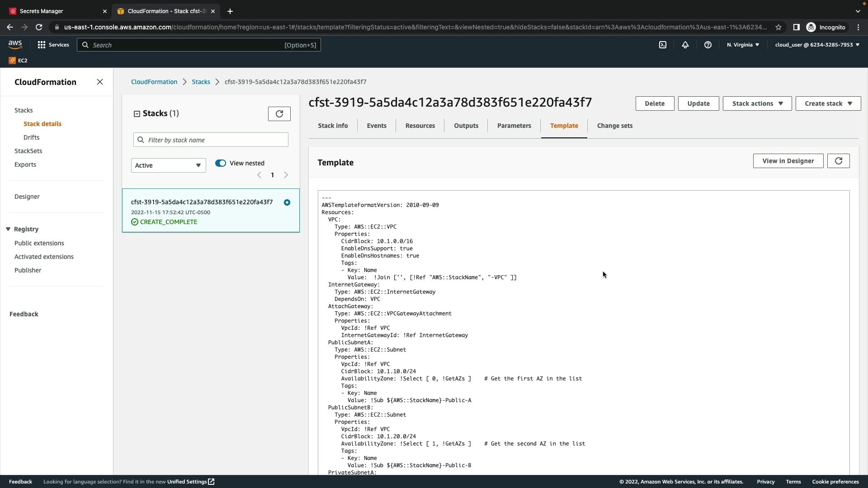The height and width of the screenshot is (488, 868).
Task: Open the Active status filter dropdown
Action: (x=168, y=165)
